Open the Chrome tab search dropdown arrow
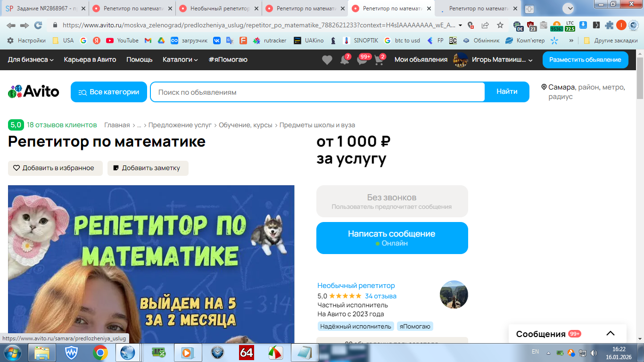Viewport: 644px width, 362px height. click(x=569, y=8)
